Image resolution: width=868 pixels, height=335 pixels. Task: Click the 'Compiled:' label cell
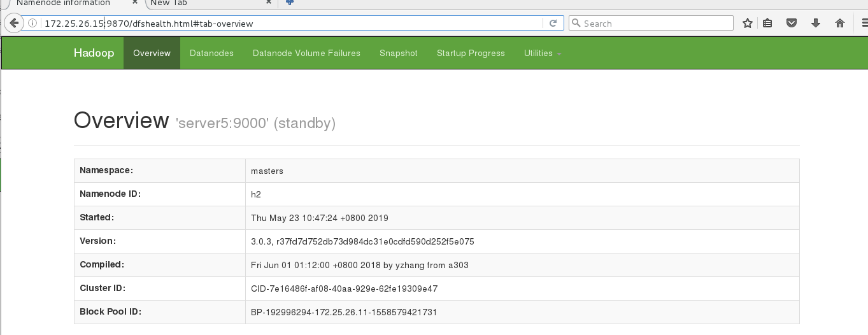click(160, 265)
